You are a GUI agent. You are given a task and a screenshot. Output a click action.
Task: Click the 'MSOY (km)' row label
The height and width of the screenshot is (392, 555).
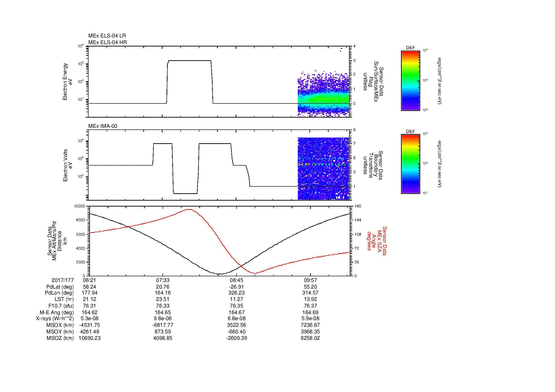pos(60,332)
